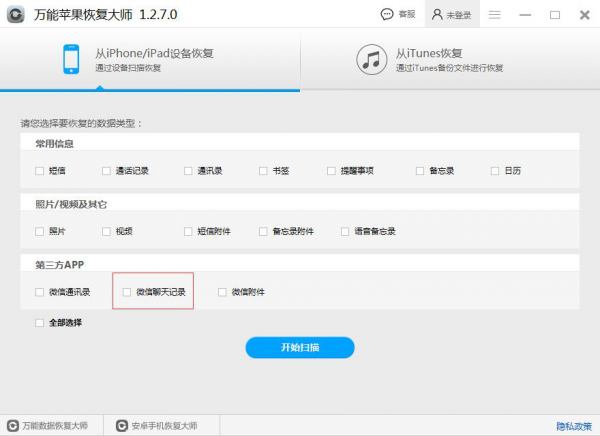Close the application window
The width and height of the screenshot is (600, 436).
(x=585, y=15)
